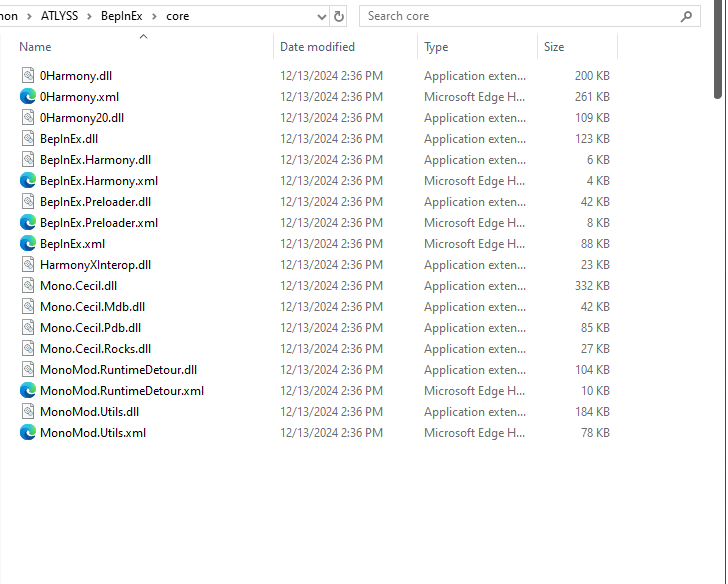Select the BepInEx.Preloader.dll file name

(95, 201)
